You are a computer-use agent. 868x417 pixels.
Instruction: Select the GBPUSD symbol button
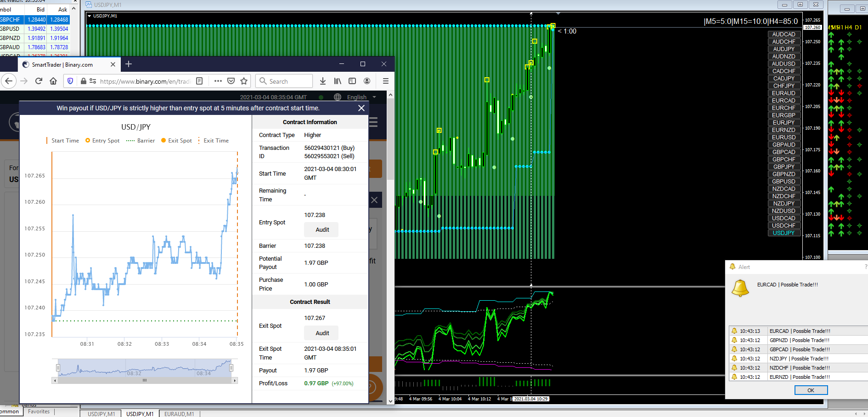(x=784, y=182)
